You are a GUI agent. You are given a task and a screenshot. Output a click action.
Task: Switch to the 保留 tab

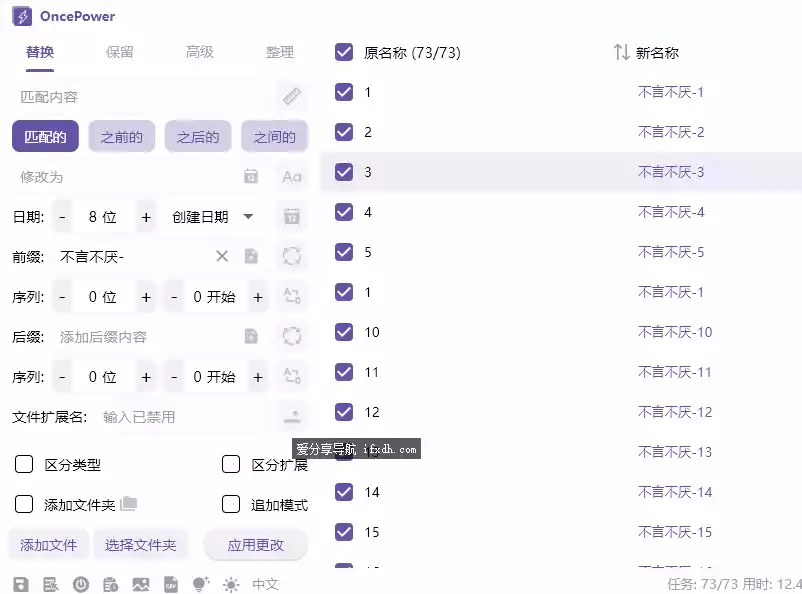(117, 54)
